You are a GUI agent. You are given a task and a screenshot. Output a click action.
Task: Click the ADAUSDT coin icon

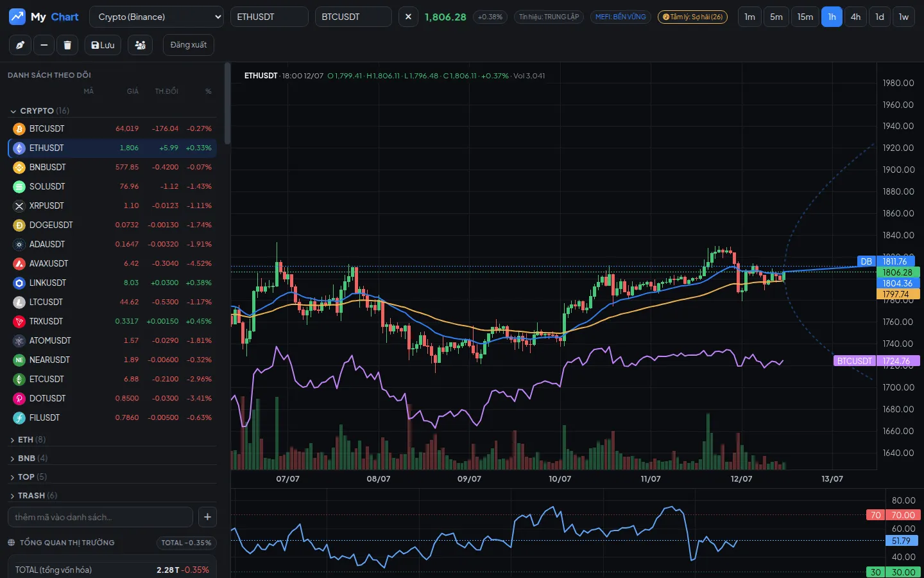click(x=19, y=244)
